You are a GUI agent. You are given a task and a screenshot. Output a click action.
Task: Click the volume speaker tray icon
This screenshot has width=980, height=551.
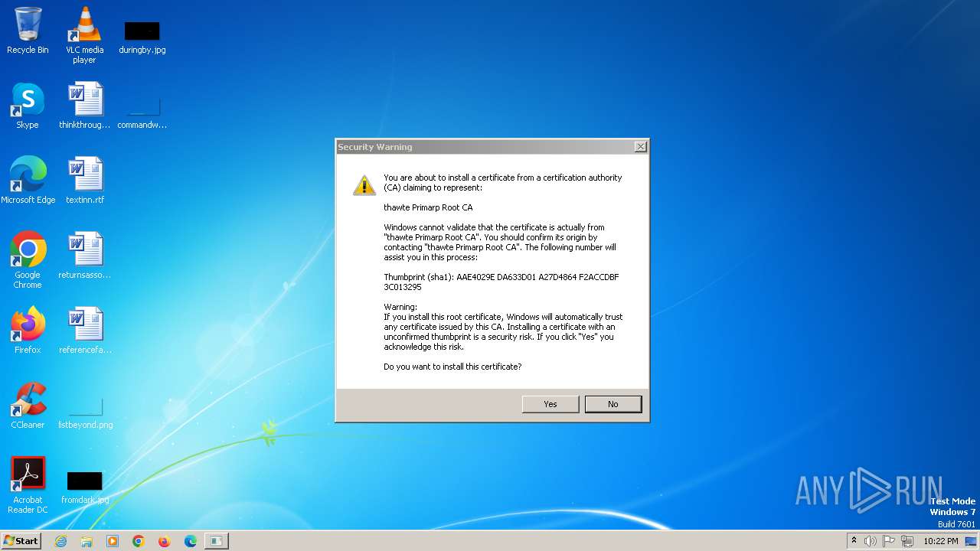tap(871, 541)
